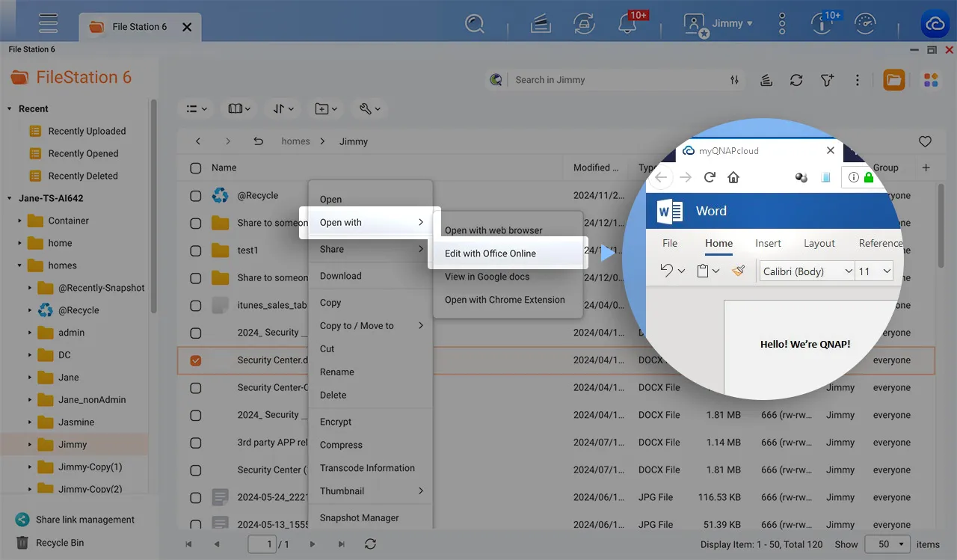Select Download from the context menu

[371, 276]
